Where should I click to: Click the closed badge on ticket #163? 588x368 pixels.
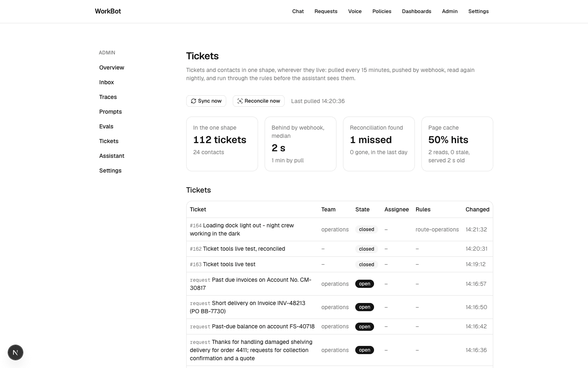[x=367, y=265]
